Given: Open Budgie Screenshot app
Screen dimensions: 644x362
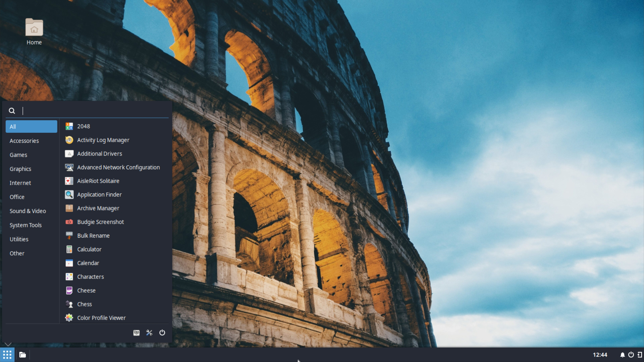Looking at the screenshot, I should [x=100, y=222].
